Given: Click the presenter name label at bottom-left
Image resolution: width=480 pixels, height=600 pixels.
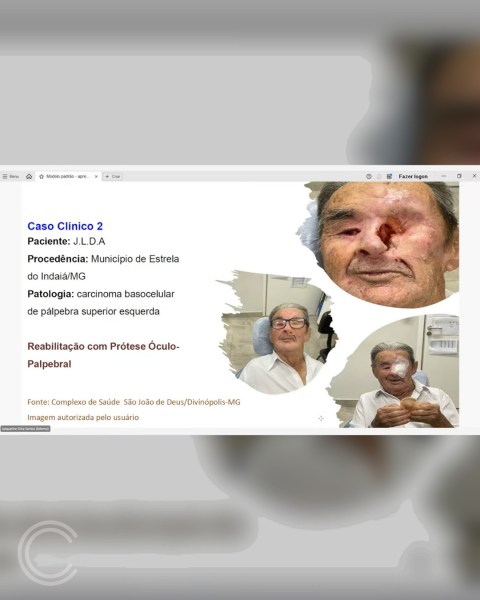Looking at the screenshot, I should click(25, 429).
